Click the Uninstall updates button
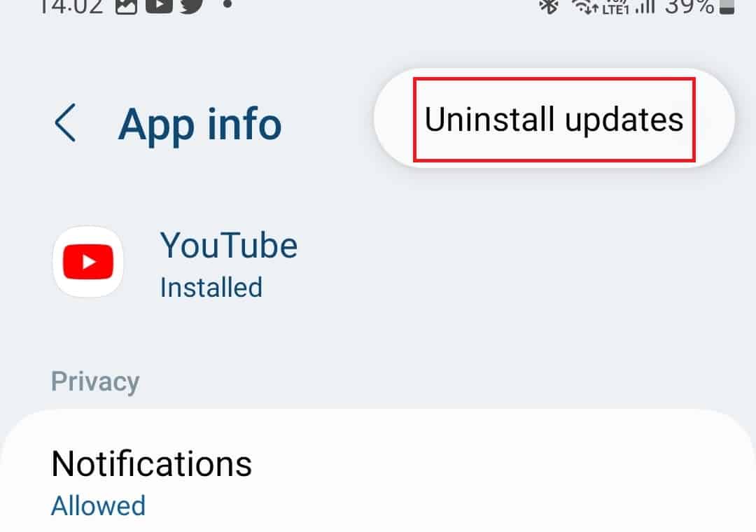 pos(554,119)
